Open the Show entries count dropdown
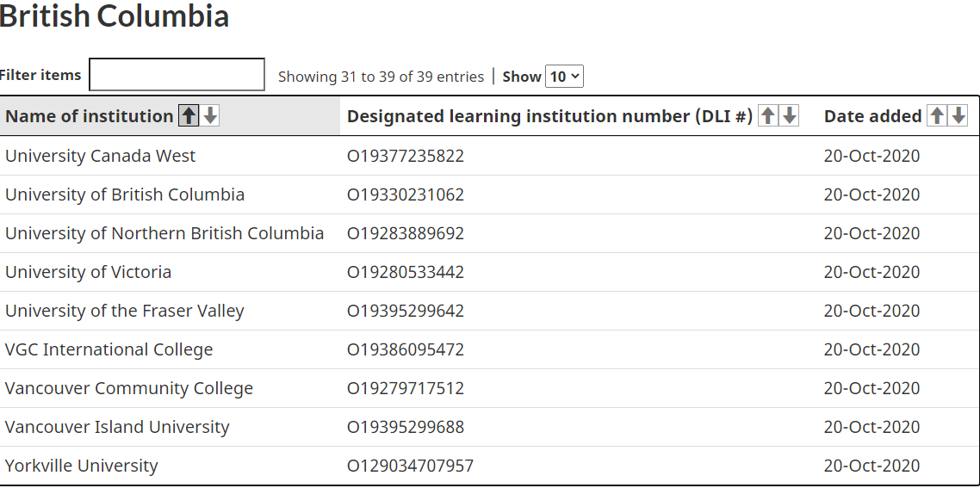The width and height of the screenshot is (980, 488). click(x=564, y=77)
